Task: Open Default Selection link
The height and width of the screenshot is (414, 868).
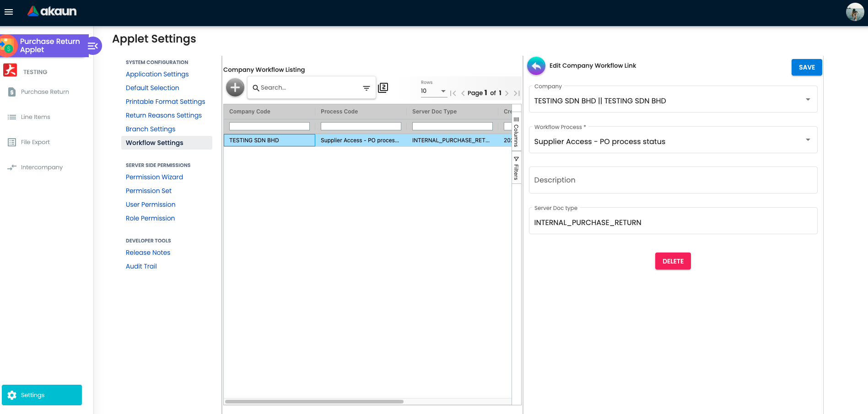Action: click(x=152, y=88)
